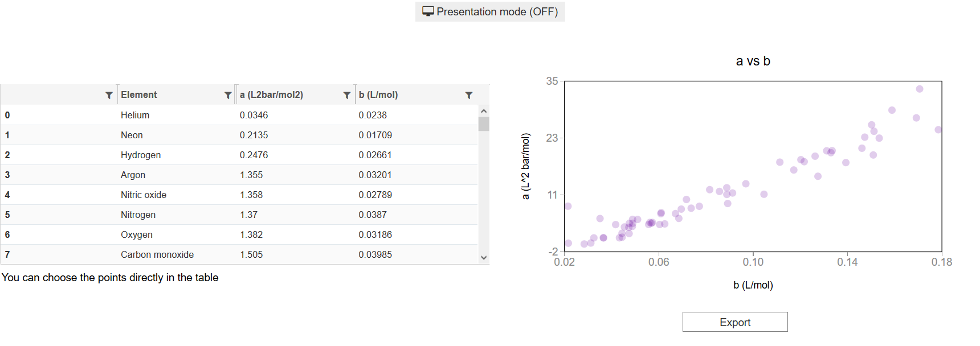Open filter icon on a (L2bar/mol2) column
This screenshot has width=980, height=346.
(346, 95)
